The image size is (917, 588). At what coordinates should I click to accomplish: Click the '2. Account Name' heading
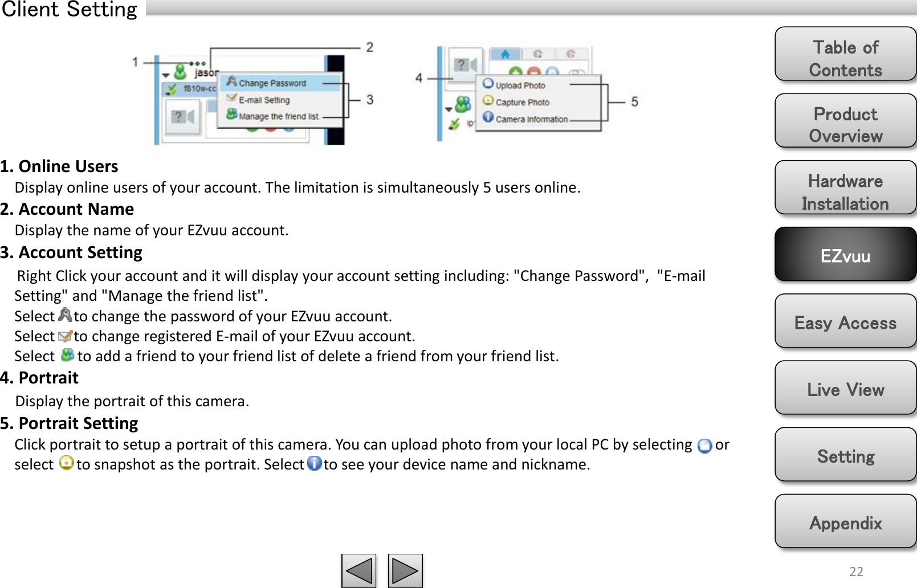pos(67,209)
